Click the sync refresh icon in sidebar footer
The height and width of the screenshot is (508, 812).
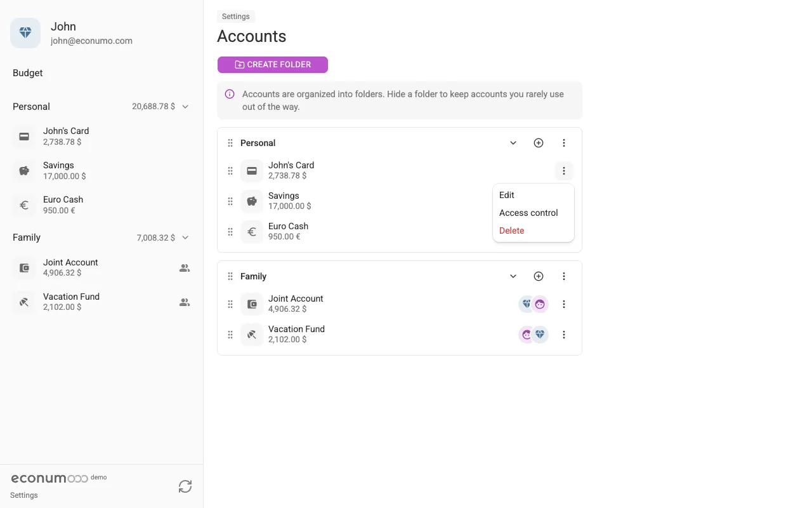(185, 486)
